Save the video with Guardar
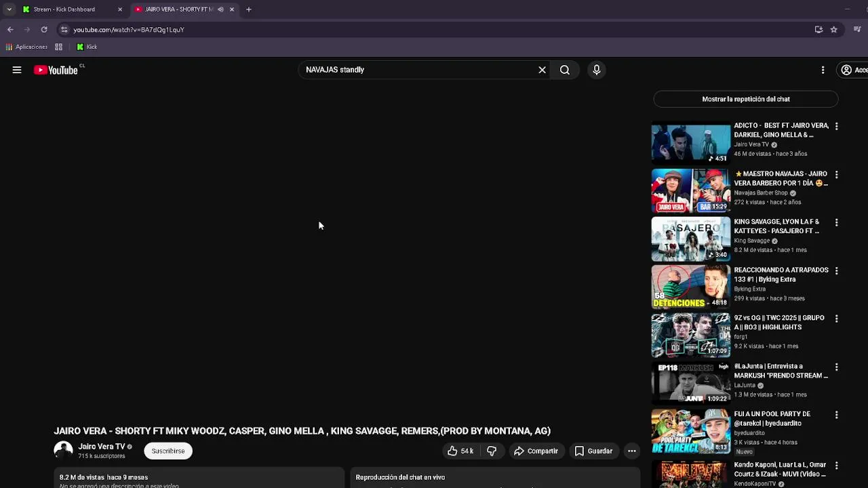 coord(593,451)
